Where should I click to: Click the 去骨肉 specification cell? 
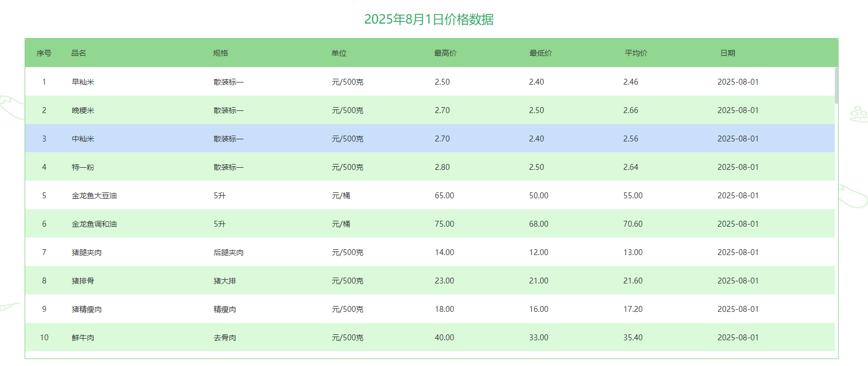point(225,338)
